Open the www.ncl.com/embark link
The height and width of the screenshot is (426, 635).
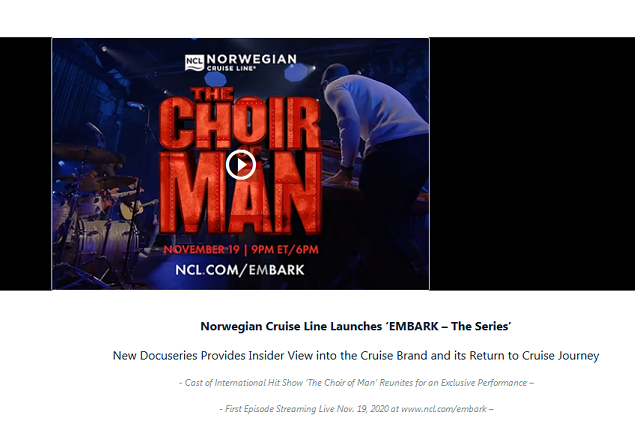443,409
